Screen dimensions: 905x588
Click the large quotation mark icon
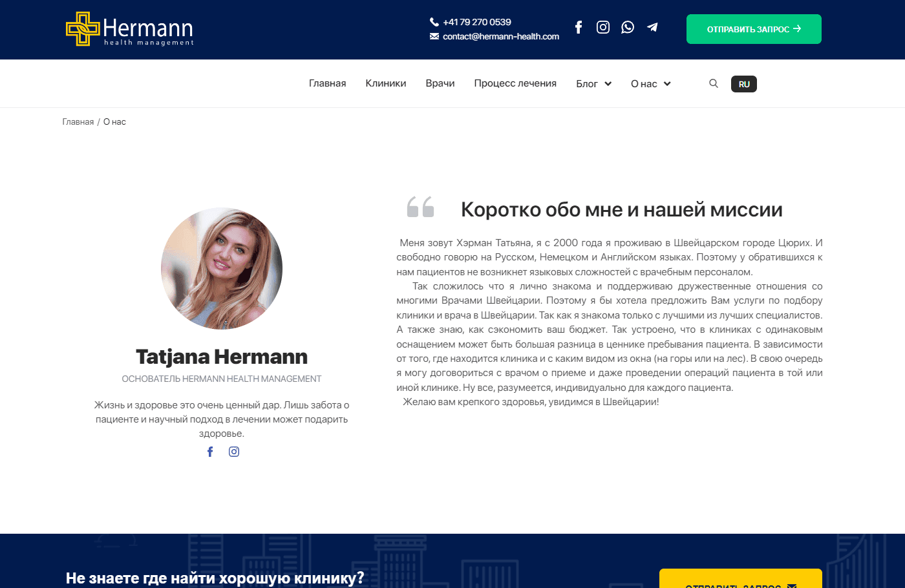[x=420, y=207]
